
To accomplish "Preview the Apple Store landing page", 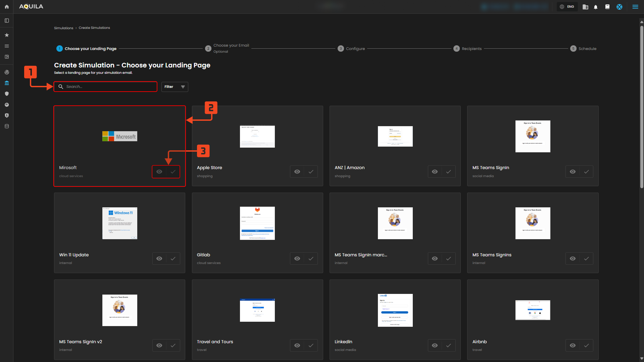I will point(297,172).
